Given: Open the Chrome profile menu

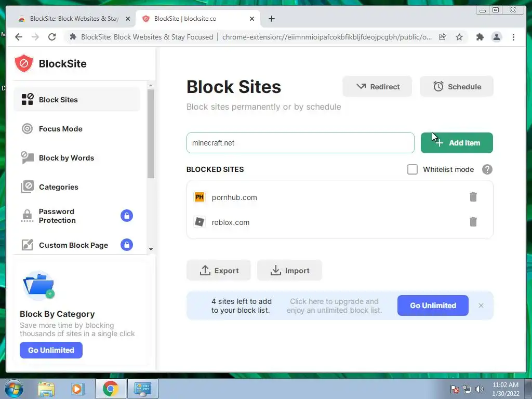Looking at the screenshot, I should [496, 37].
